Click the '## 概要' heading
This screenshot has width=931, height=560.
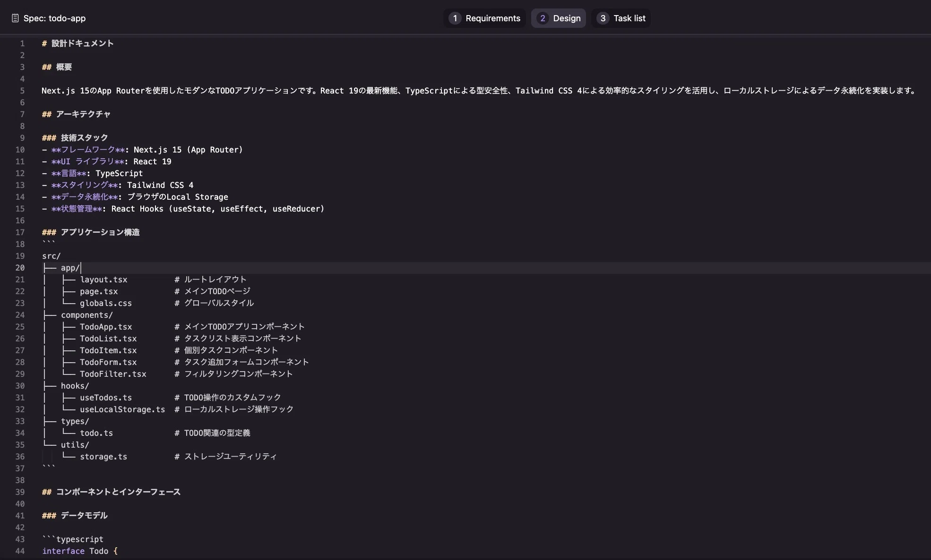click(57, 67)
